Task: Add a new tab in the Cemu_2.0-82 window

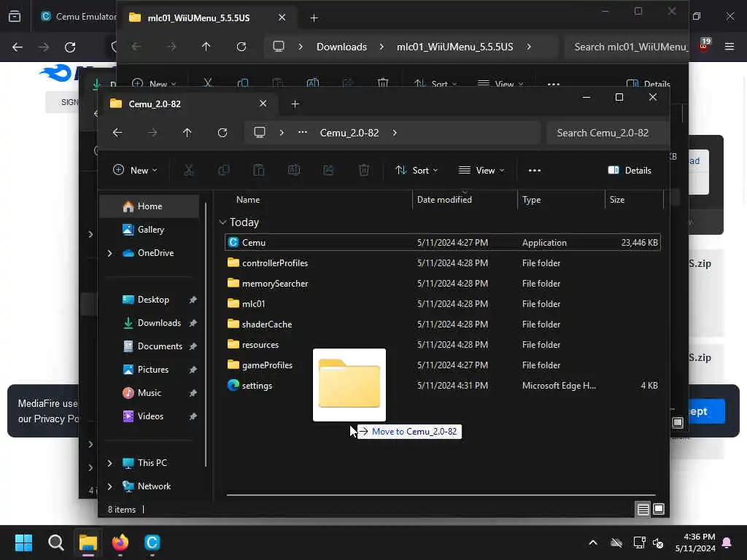Action: pos(295,104)
